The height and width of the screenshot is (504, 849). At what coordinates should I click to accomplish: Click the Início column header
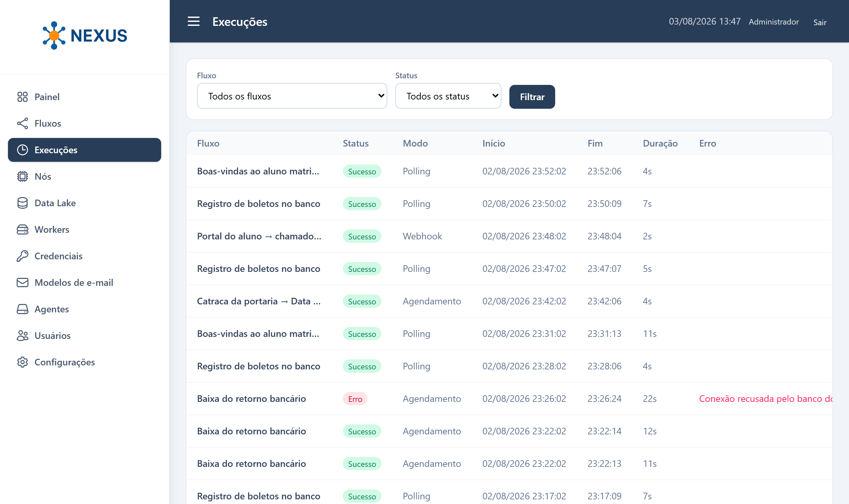click(493, 143)
